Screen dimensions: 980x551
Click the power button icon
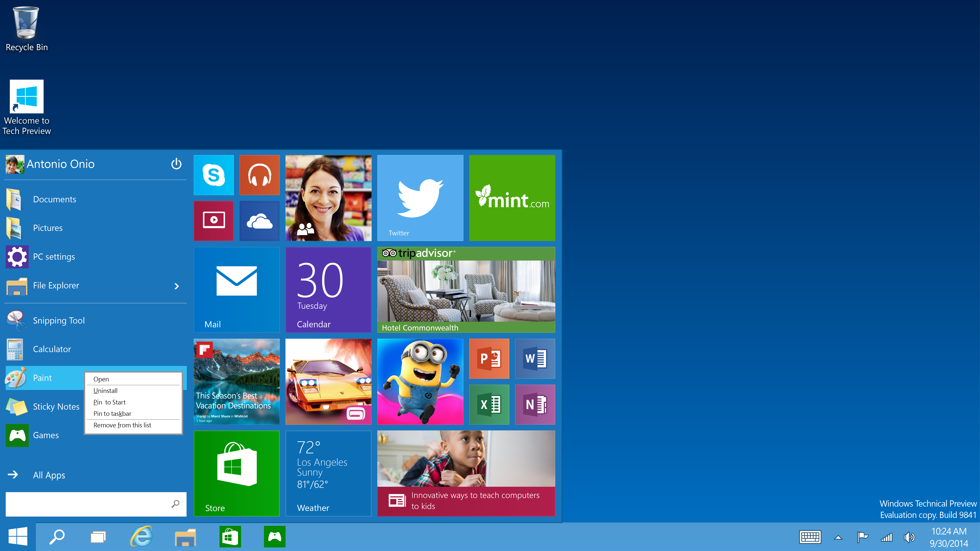coord(176,164)
